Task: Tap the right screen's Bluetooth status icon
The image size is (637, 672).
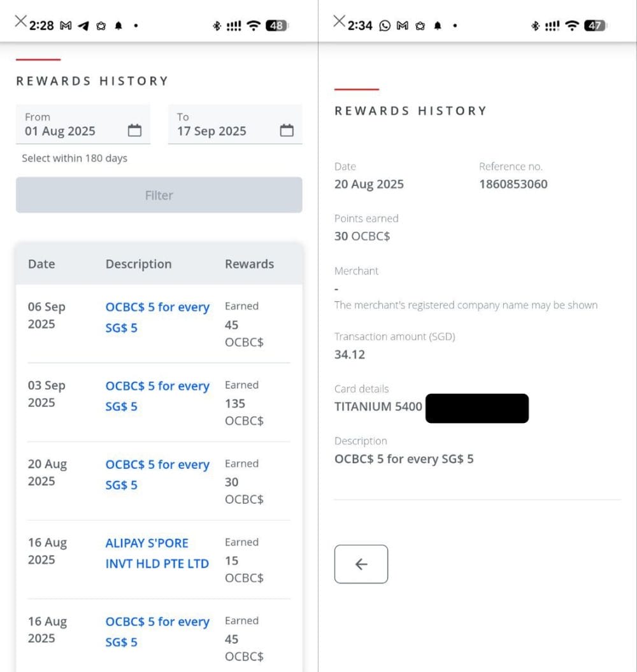Action: [535, 26]
